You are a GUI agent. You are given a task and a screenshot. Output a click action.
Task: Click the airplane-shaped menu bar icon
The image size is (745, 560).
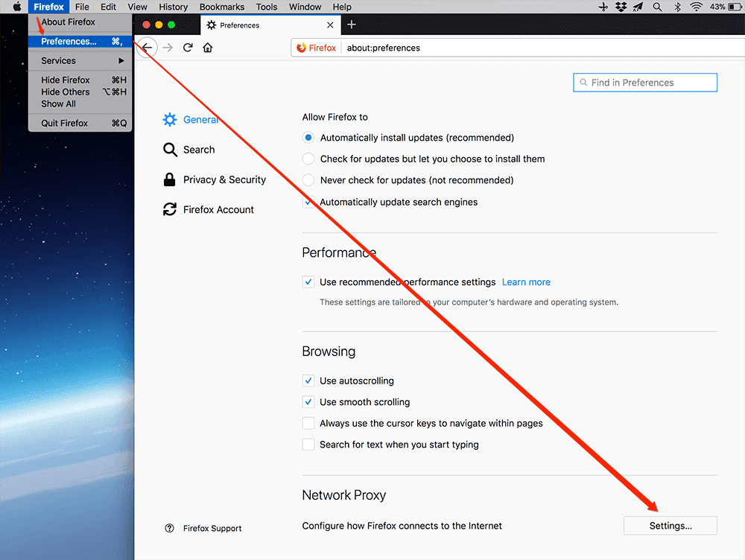pyautogui.click(x=603, y=7)
